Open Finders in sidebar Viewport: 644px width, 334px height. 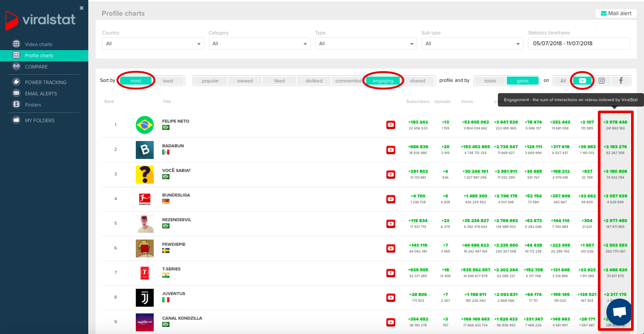click(33, 105)
